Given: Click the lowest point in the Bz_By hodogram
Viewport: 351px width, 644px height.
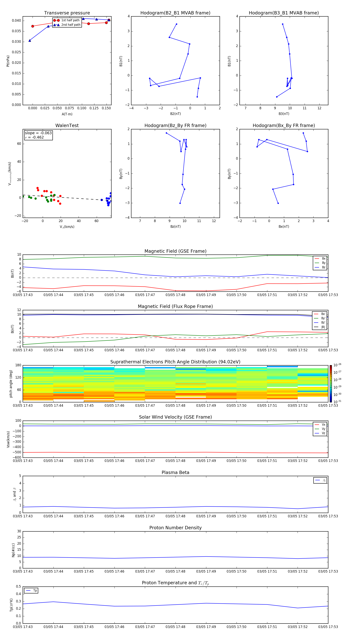Looking at the screenshot, I should tap(180, 203).
